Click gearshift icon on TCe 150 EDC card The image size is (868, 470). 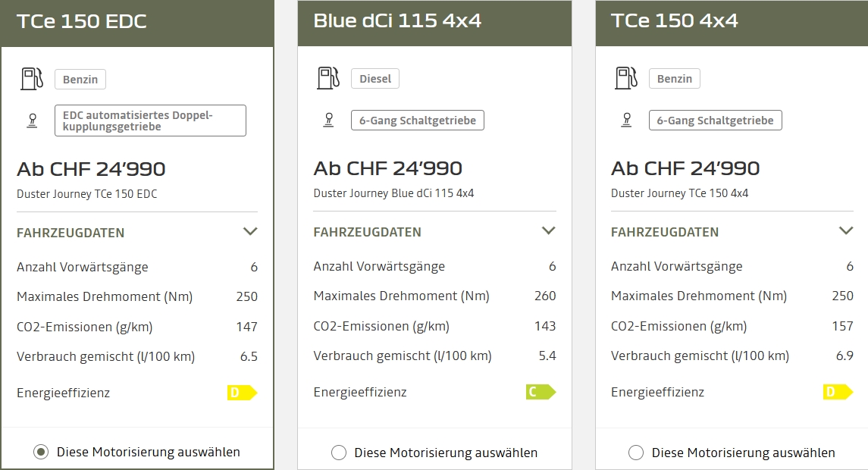[32, 121]
